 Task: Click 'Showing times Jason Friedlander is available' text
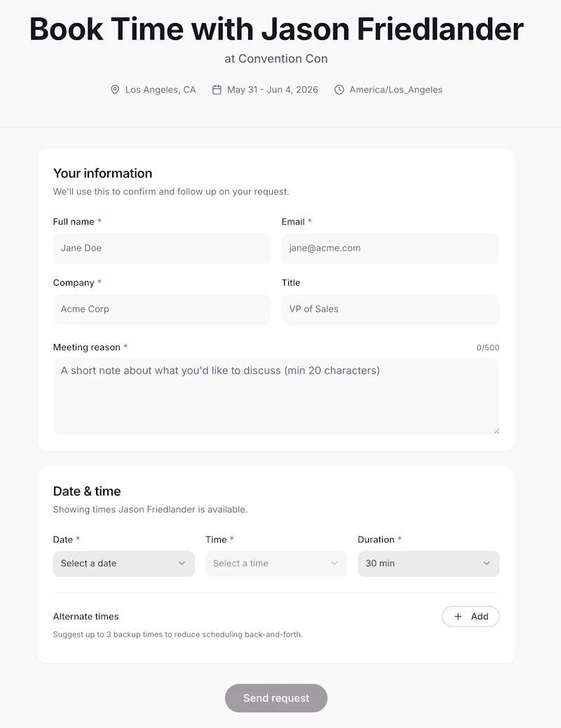150,509
